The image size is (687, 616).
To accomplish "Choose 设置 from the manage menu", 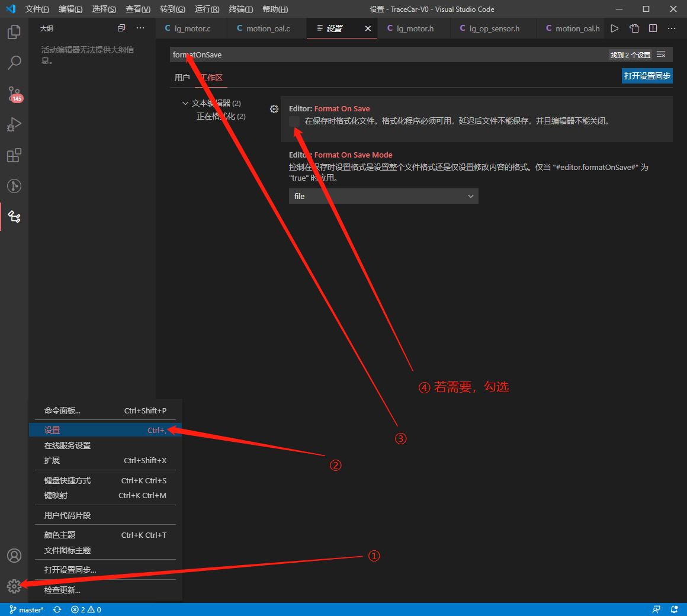I will (105, 430).
